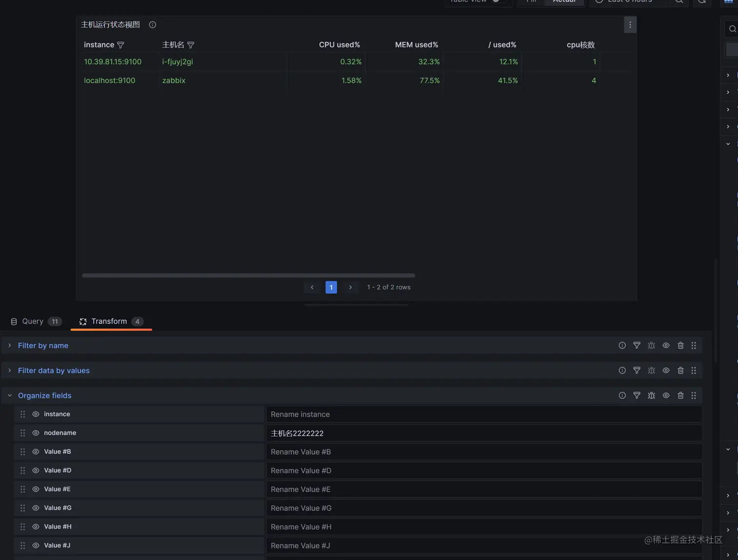The height and width of the screenshot is (560, 738).
Task: Click the localhost:9100 instance cell
Action: point(109,80)
